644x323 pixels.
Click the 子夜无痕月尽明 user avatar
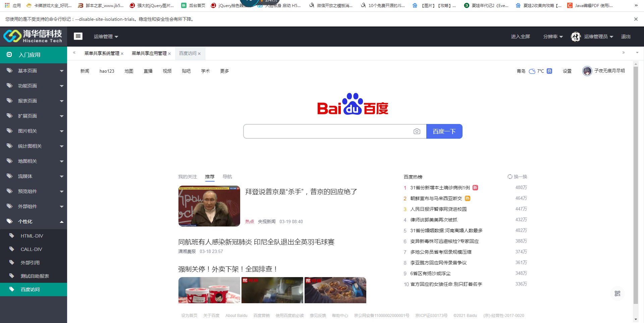587,71
